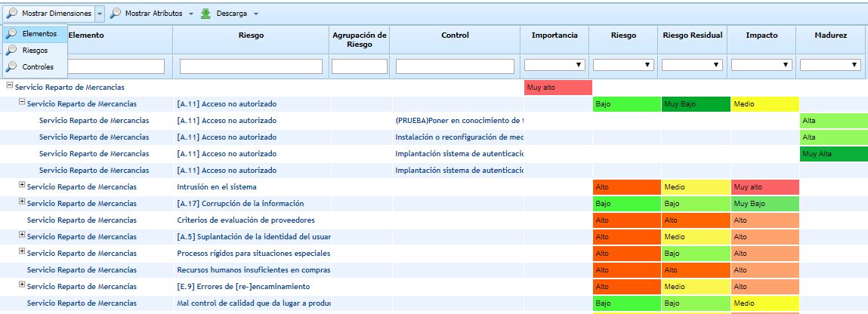The height and width of the screenshot is (314, 868).
Task: Click magnifier icon beside Controles menu entry
Action: click(x=11, y=67)
